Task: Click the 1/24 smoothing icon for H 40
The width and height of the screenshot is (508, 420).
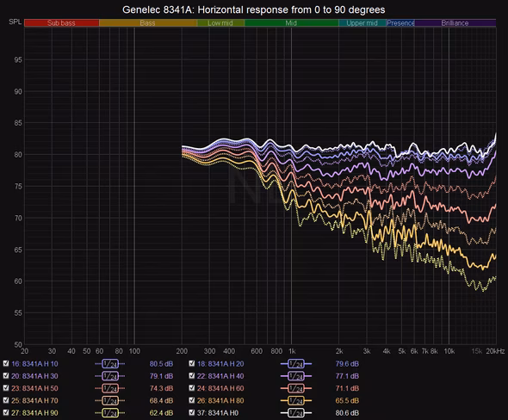Action: coord(296,376)
